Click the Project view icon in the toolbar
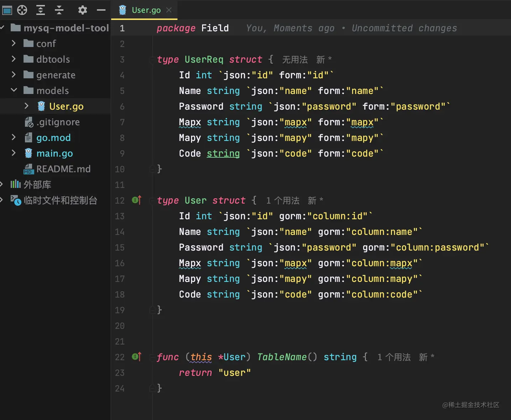 click(x=7, y=10)
